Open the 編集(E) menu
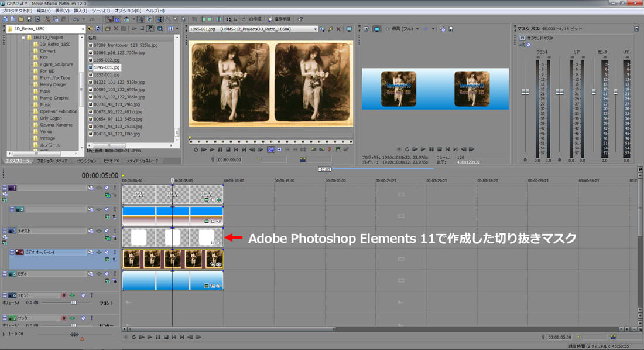The height and width of the screenshot is (350, 644). 43,11
